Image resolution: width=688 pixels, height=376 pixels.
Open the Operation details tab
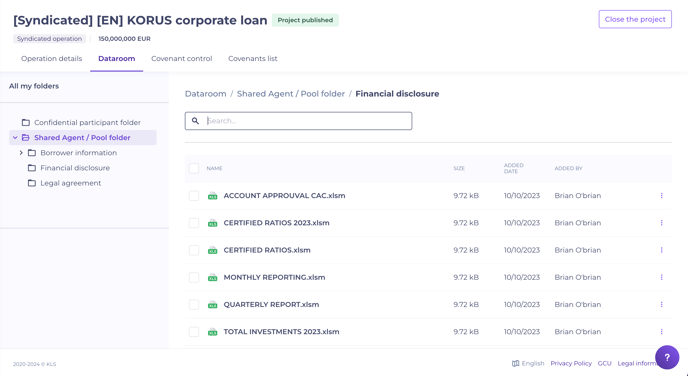(51, 58)
